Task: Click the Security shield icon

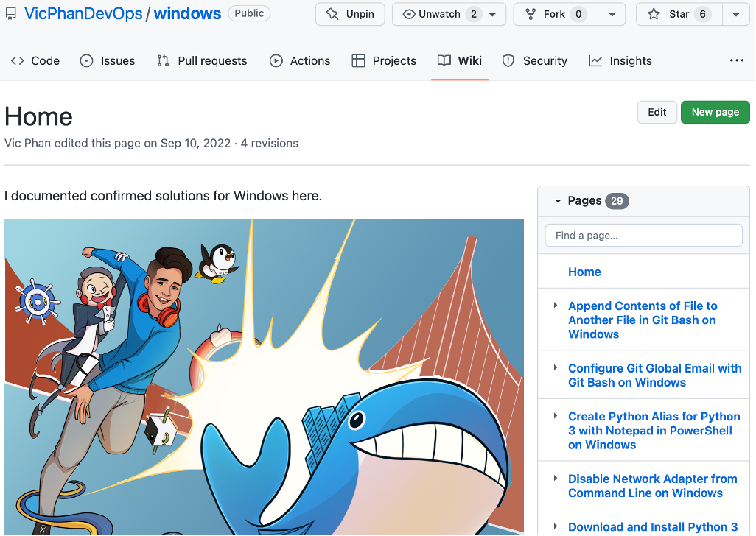Action: (508, 60)
